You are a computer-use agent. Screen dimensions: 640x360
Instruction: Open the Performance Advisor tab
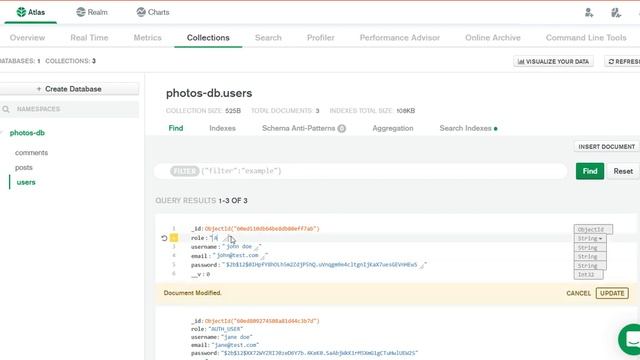coord(400,38)
